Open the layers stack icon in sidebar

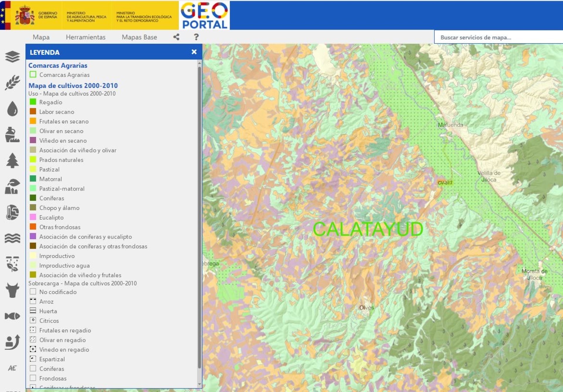(12, 57)
